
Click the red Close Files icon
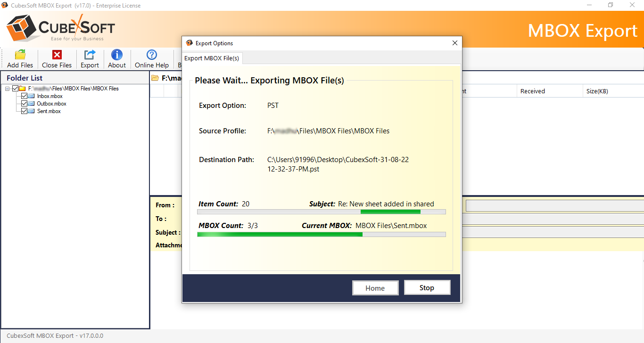click(57, 55)
